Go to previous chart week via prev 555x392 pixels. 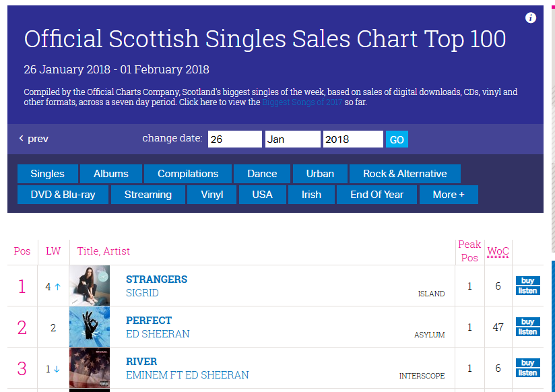(x=34, y=139)
